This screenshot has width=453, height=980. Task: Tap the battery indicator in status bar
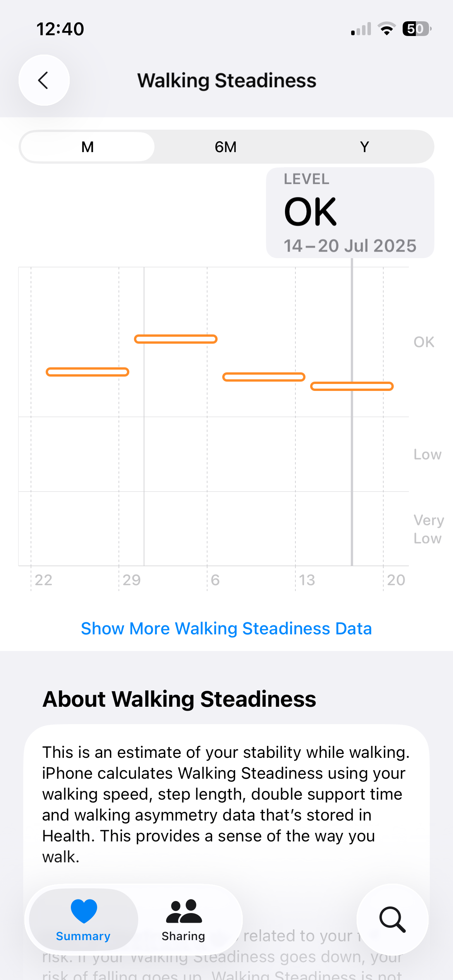(417, 29)
